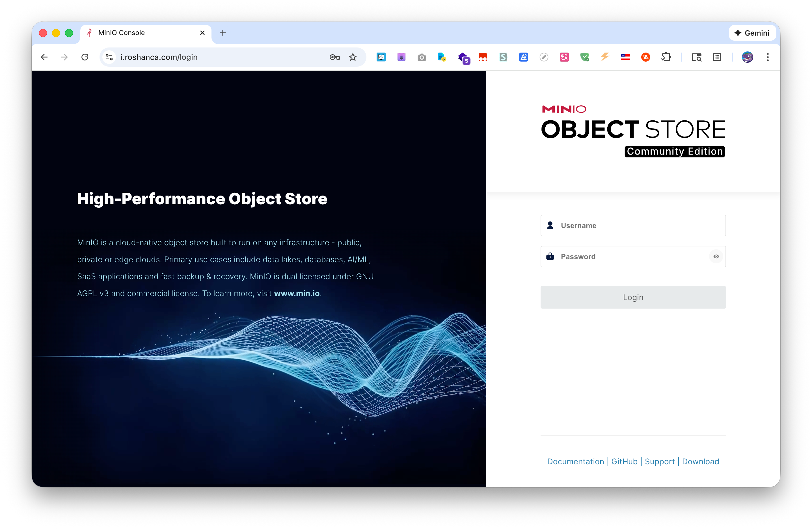Open a new browser tab
This screenshot has height=529, width=812.
(223, 33)
